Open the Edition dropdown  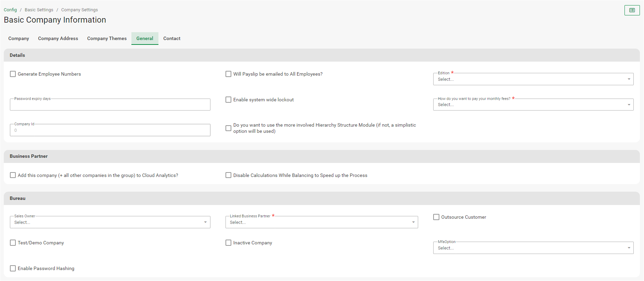tap(533, 79)
